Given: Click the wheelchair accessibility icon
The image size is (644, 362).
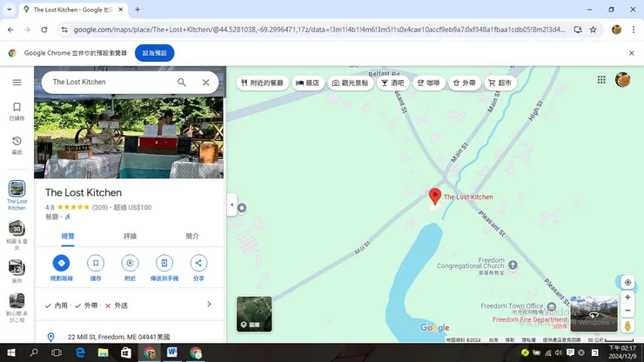Looking at the screenshot, I should pos(68,217).
